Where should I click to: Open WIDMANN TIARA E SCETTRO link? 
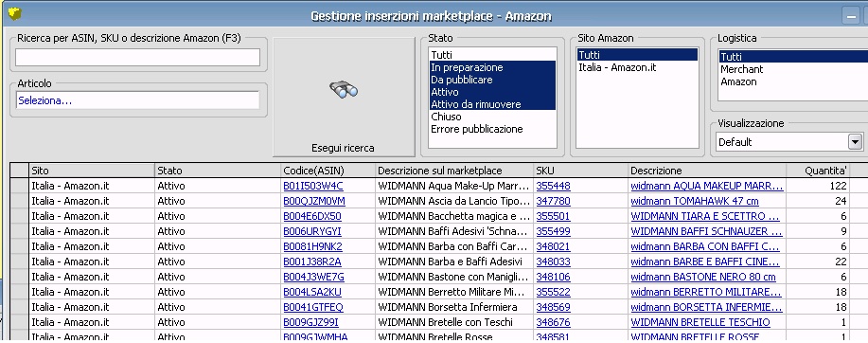click(x=705, y=216)
